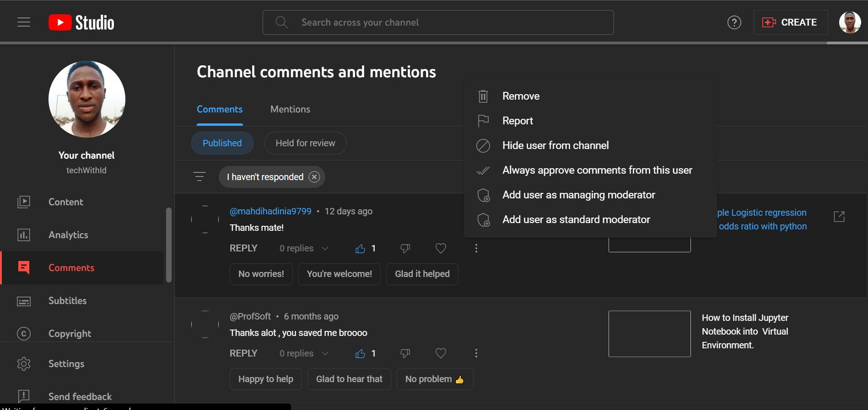The width and height of the screenshot is (868, 410).
Task: Type in the channel search field
Action: click(438, 22)
